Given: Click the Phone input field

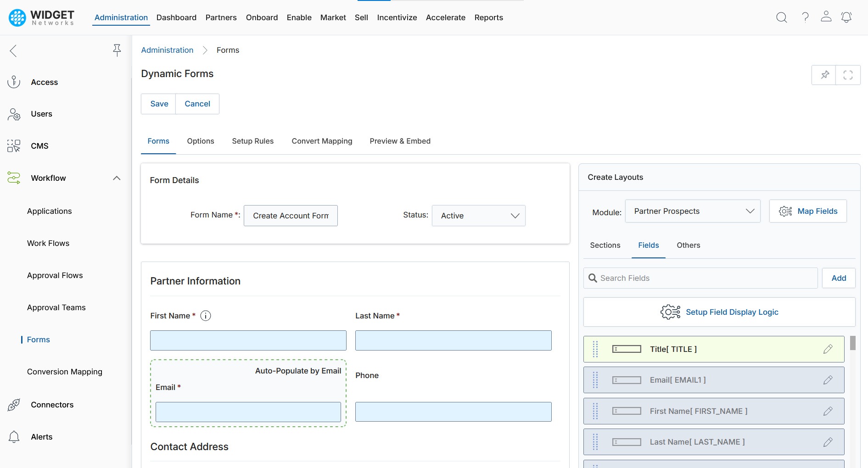Looking at the screenshot, I should (454, 412).
